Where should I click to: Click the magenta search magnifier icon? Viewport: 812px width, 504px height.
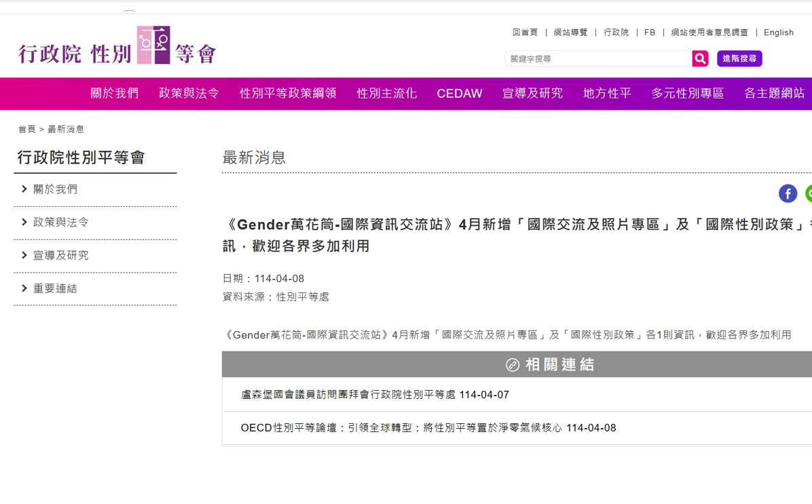(700, 59)
